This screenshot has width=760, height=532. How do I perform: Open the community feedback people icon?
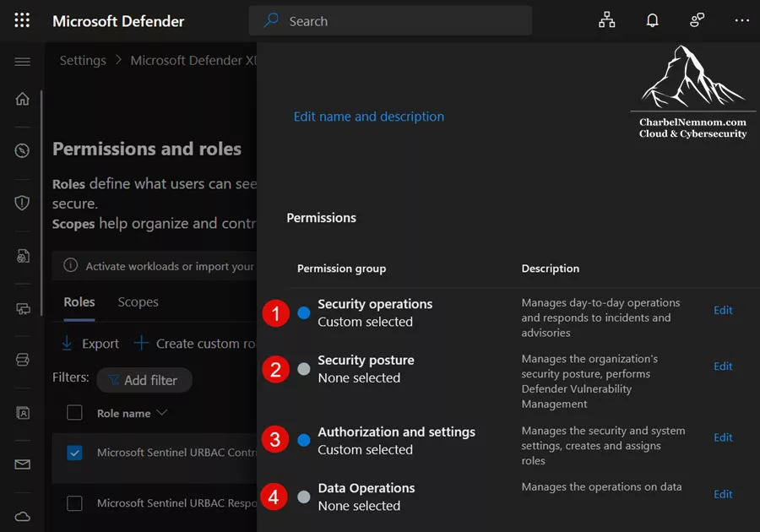point(697,20)
